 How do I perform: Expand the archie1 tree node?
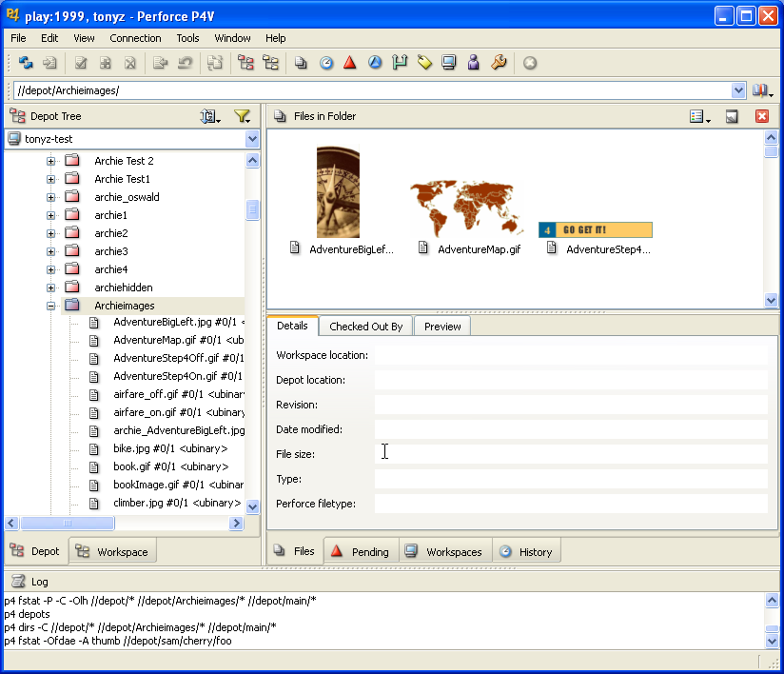pos(51,215)
